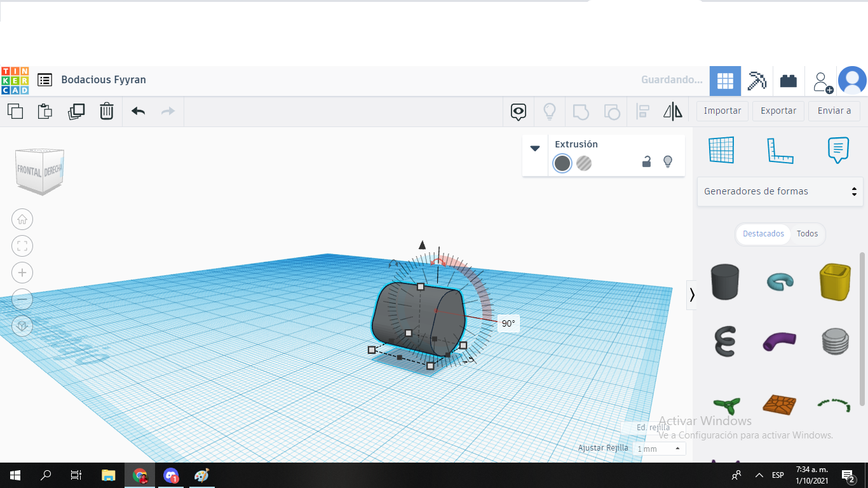
Task: Zoom in the workplane
Action: tap(22, 273)
